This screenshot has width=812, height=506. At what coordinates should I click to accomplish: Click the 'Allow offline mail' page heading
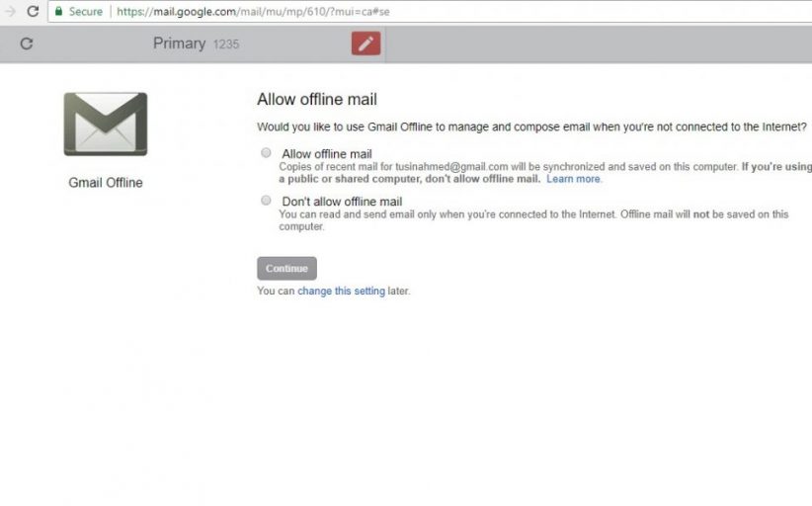[x=316, y=100]
